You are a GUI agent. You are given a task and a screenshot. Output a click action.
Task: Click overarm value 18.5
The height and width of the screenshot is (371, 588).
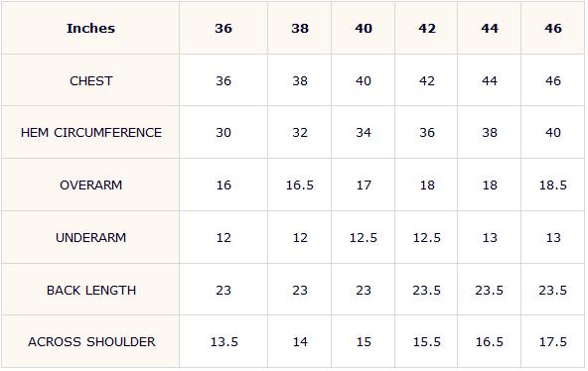pyautogui.click(x=553, y=185)
